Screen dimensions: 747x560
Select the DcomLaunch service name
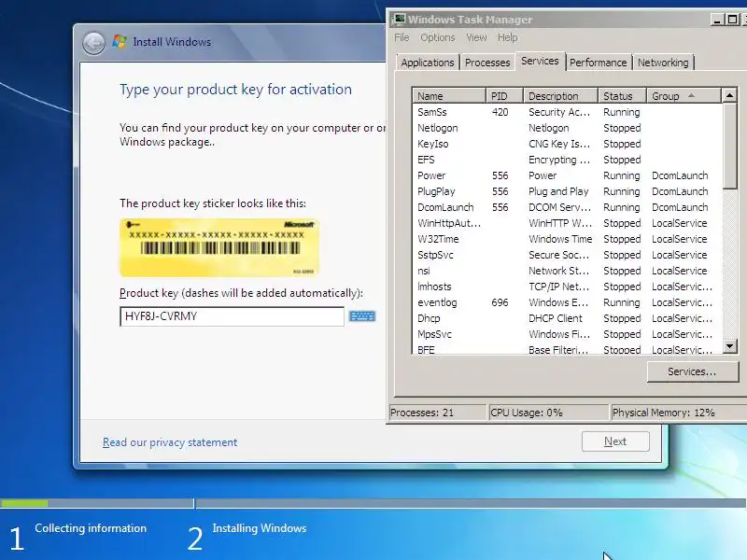pos(445,207)
